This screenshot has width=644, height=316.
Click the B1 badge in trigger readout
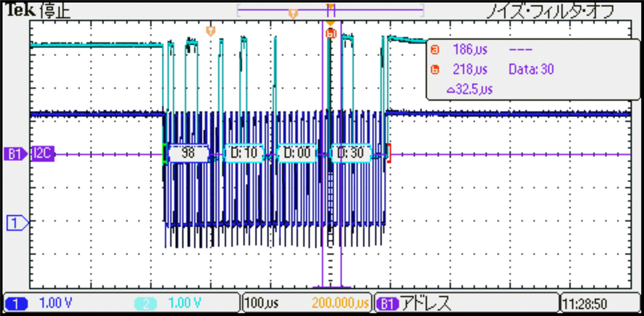388,302
